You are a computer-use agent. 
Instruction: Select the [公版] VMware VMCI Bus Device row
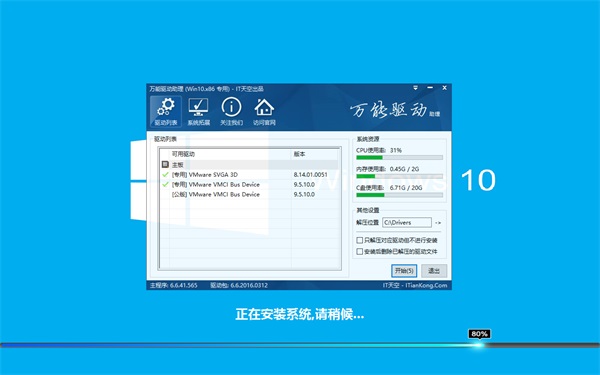[249, 194]
